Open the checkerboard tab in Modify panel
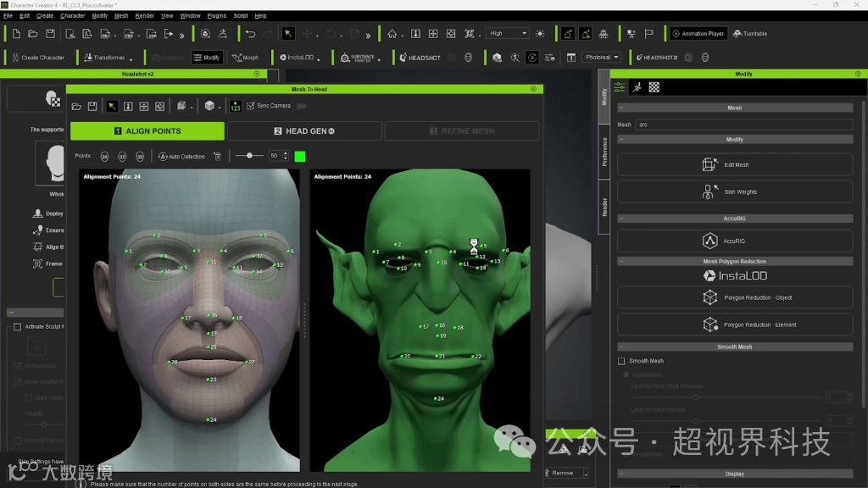The width and height of the screenshot is (868, 488). point(654,87)
